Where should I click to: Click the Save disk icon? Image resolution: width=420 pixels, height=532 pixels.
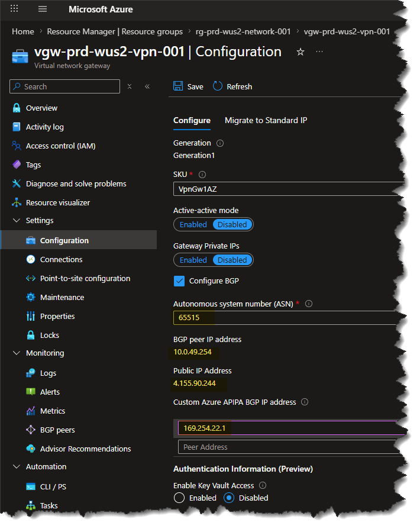click(178, 86)
